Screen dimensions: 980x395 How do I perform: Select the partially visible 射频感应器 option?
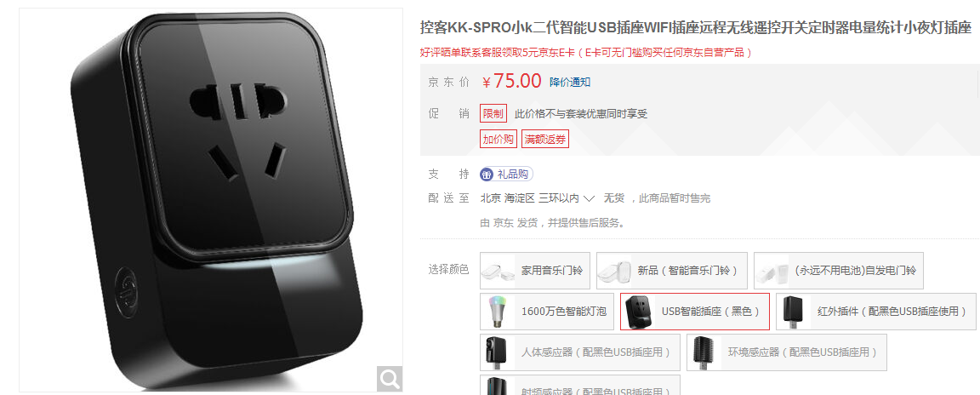click(580, 385)
